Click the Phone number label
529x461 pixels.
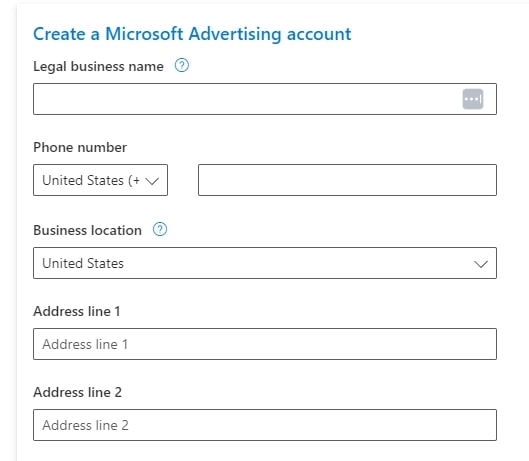[80, 147]
